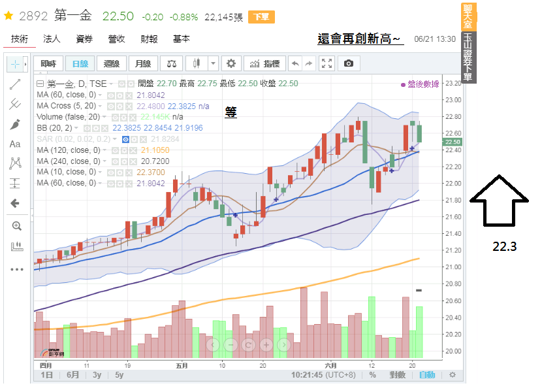The width and height of the screenshot is (542, 392).
Task: Click the orange 下單 order button
Action: click(261, 17)
